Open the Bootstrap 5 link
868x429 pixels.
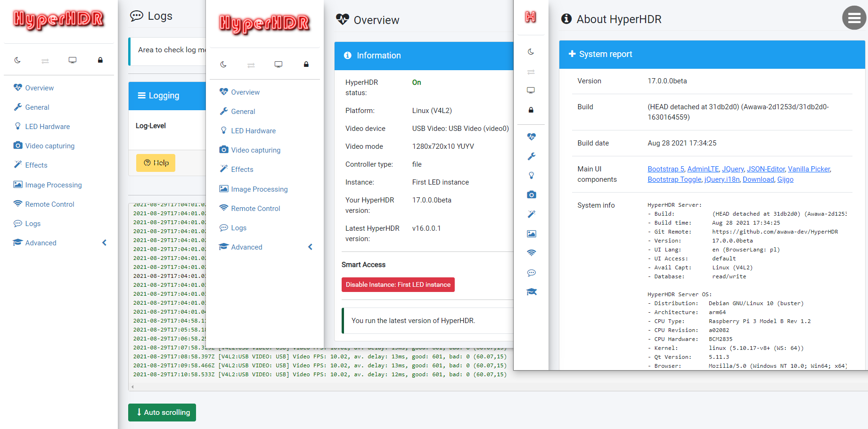[x=665, y=169]
